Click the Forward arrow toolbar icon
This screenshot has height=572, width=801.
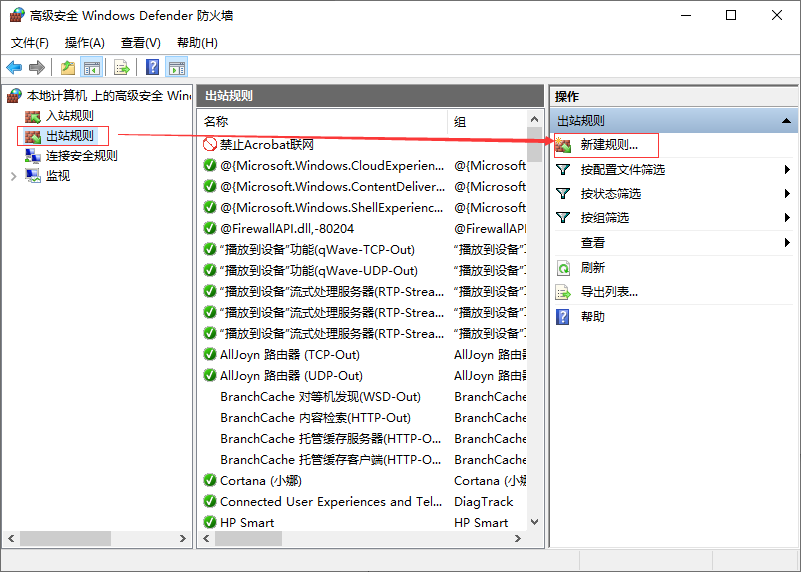coord(37,67)
